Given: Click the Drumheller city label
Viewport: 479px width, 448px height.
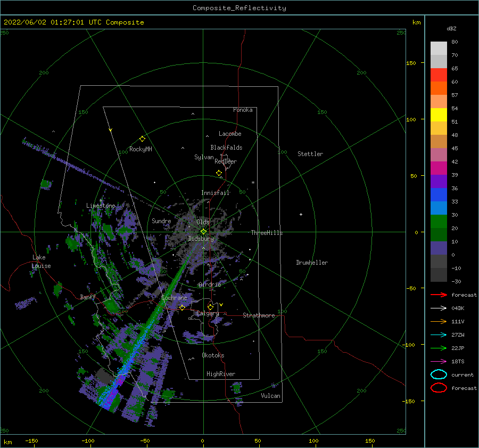Looking at the screenshot, I should pos(312,263).
